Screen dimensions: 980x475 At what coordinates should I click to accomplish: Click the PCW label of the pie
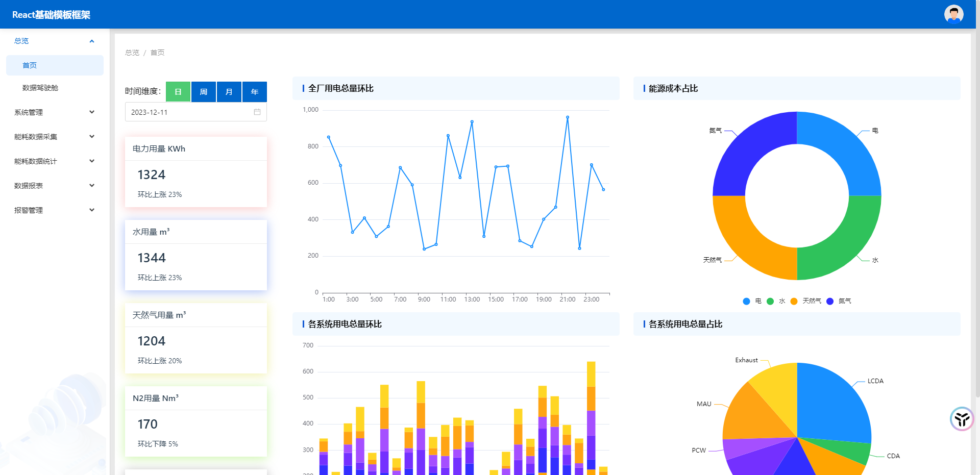(x=699, y=451)
